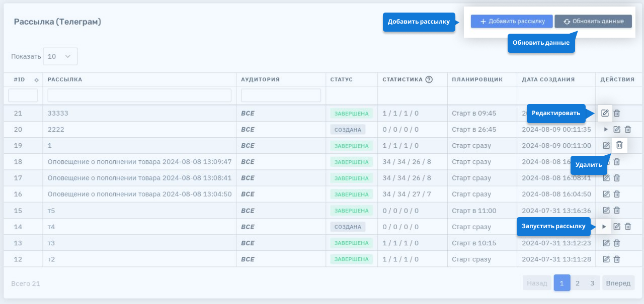Click Обновить данные button

[593, 21]
